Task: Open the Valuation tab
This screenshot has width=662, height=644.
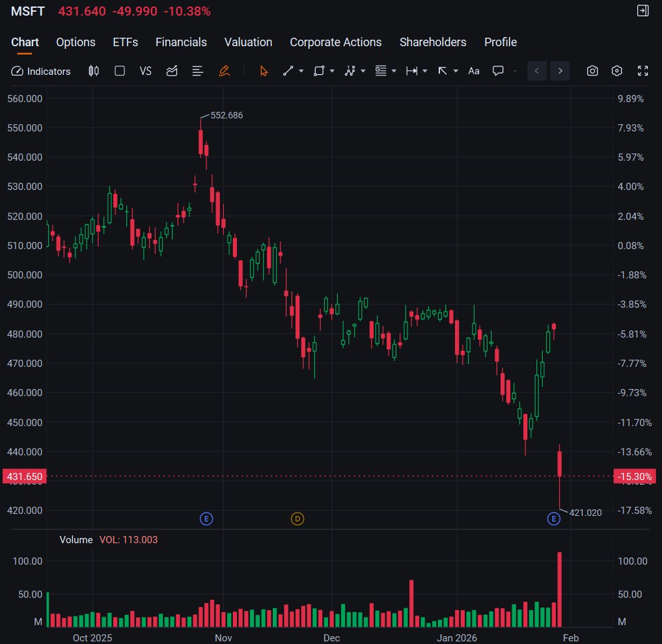Action: 248,42
